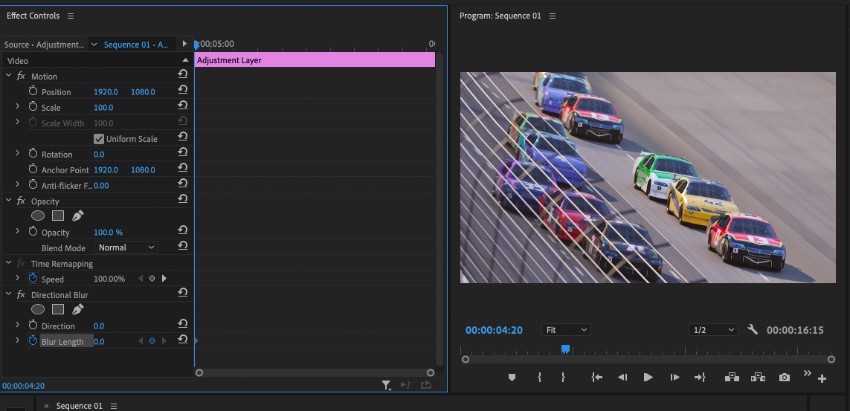Click the Scale value 100.0
Image resolution: width=850 pixels, height=411 pixels.
[x=103, y=107]
